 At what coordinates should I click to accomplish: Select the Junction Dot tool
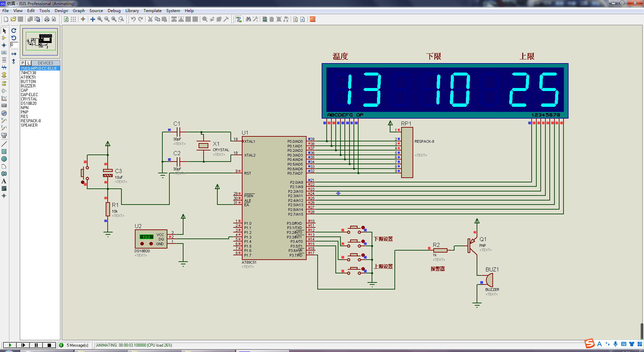tap(4, 45)
